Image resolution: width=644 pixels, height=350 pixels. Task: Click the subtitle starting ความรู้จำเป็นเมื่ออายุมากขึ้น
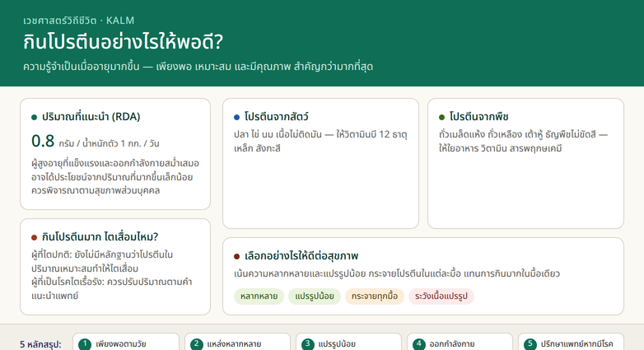click(198, 66)
